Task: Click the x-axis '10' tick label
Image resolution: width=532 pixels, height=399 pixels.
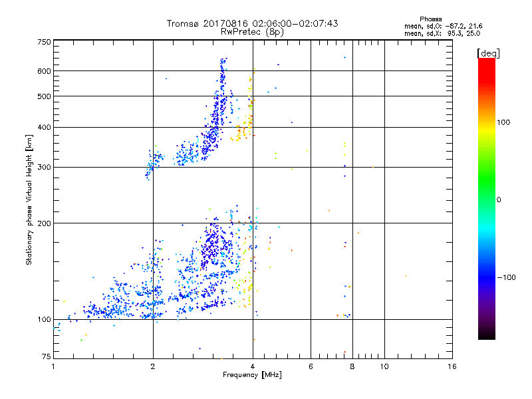Action: coord(384,366)
